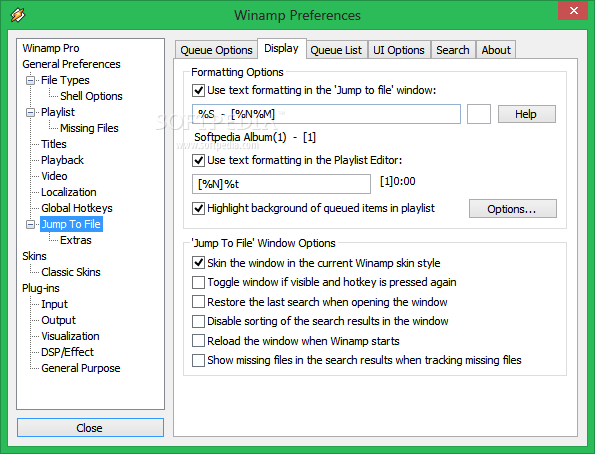The image size is (595, 454).
Task: Select Winamp Pro in the tree
Action: pos(51,48)
